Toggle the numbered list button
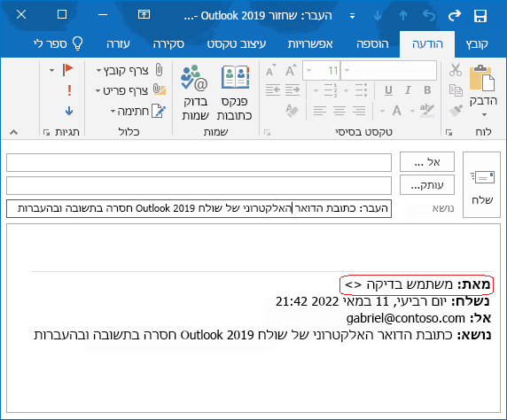The image size is (507, 420). [x=331, y=90]
